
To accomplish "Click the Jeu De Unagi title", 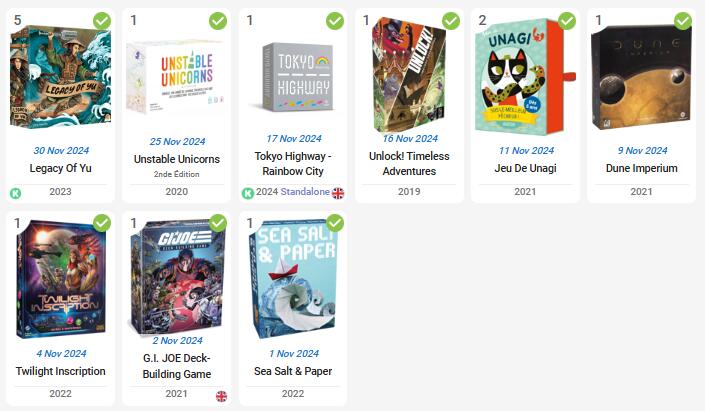I will pos(526,168).
